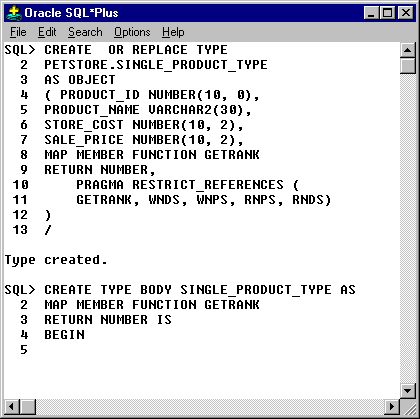
Task: Maximize the SQL*Plus window
Action: click(x=388, y=13)
